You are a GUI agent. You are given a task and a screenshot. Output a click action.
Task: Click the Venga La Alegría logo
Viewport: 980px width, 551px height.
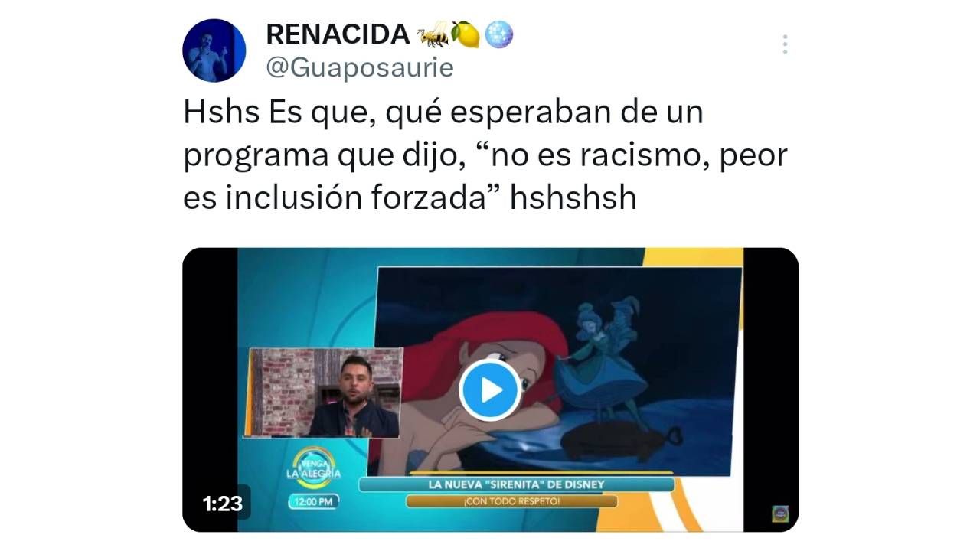pyautogui.click(x=313, y=468)
